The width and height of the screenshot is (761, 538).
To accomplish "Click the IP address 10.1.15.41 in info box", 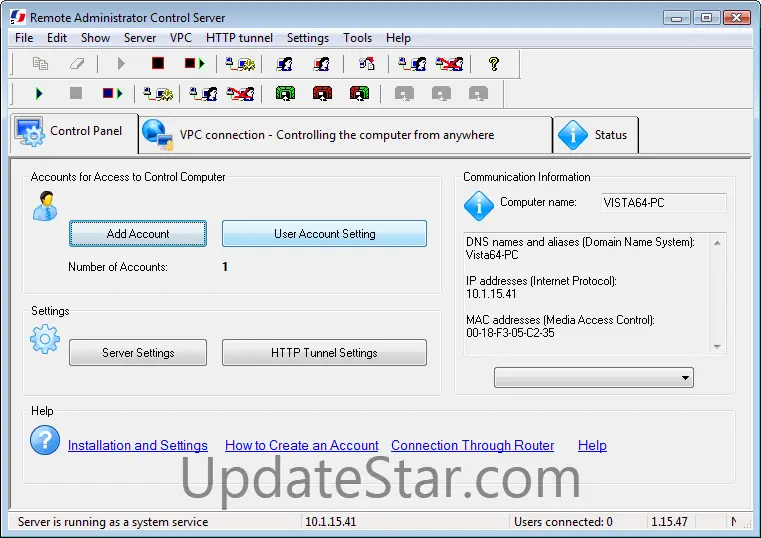I will [491, 294].
